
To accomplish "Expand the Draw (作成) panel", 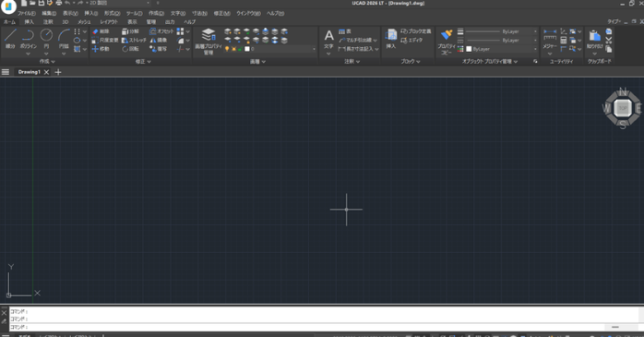I will click(x=47, y=61).
